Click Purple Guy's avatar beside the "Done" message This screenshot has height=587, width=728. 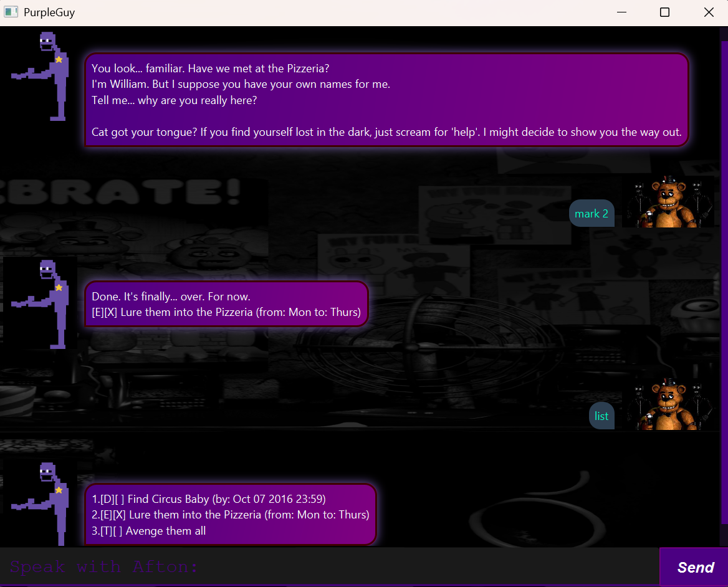pyautogui.click(x=40, y=303)
